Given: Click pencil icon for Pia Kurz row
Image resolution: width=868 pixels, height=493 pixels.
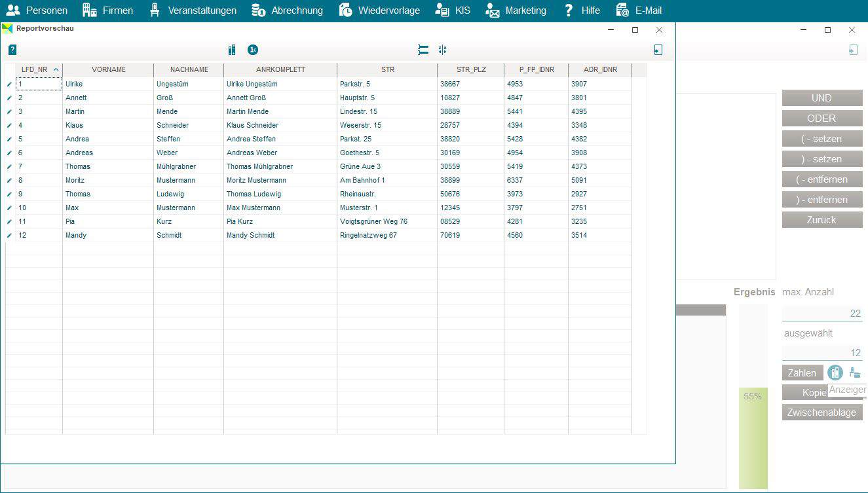Looking at the screenshot, I should click(9, 222).
